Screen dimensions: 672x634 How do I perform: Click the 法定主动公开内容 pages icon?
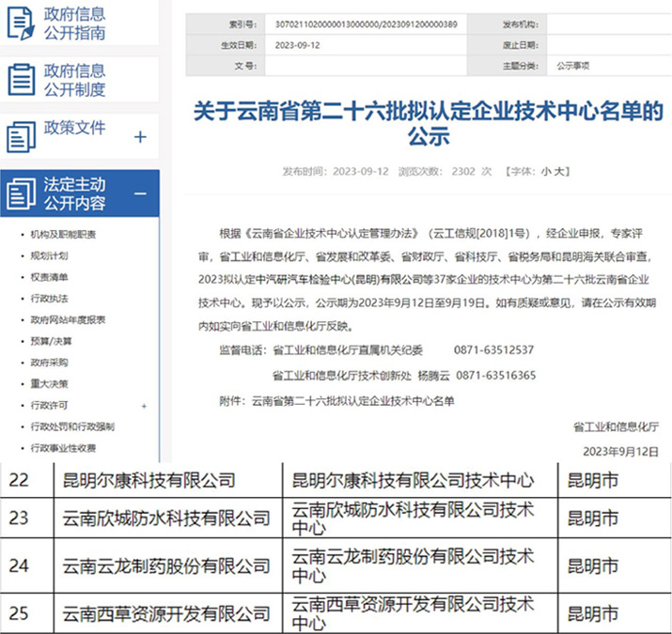click(21, 193)
